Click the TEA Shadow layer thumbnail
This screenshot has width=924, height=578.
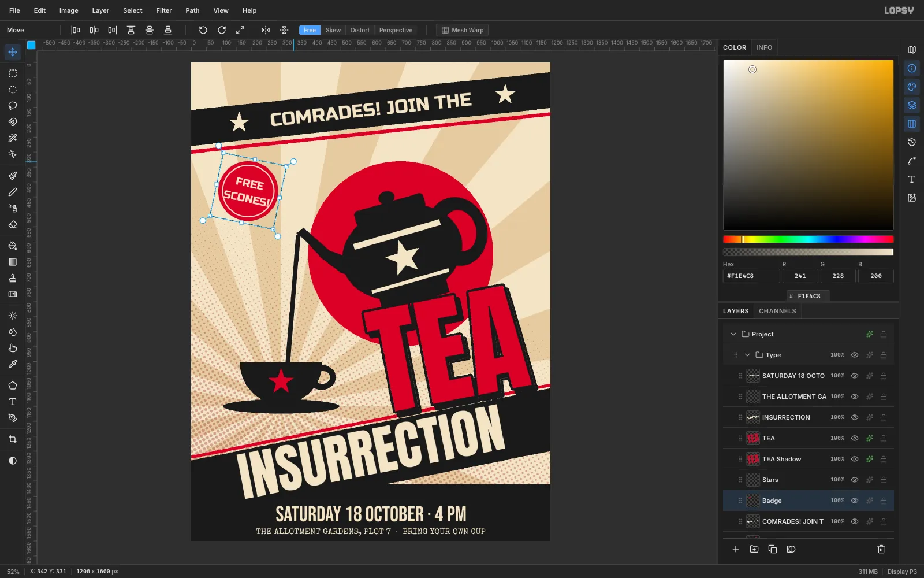[x=753, y=459]
